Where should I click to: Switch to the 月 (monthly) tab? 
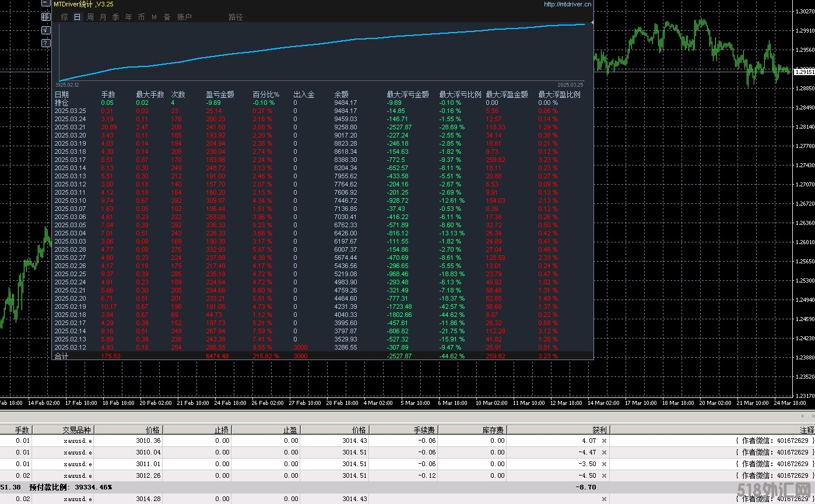point(103,17)
